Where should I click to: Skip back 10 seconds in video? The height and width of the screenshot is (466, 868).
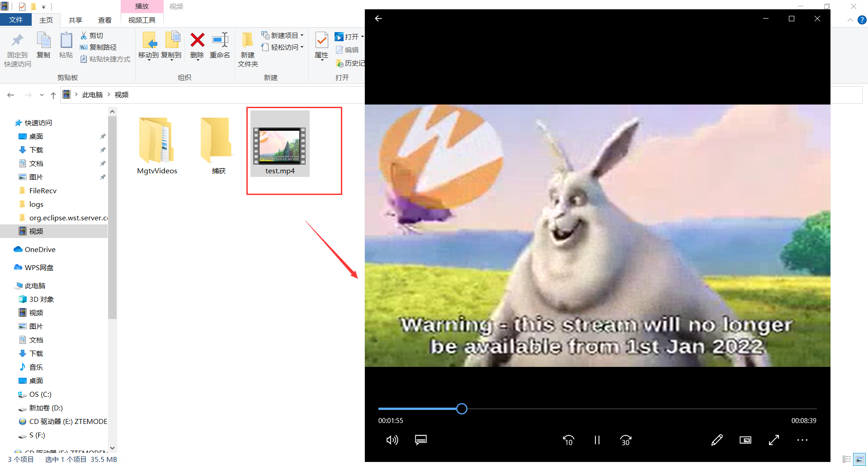[x=568, y=440]
